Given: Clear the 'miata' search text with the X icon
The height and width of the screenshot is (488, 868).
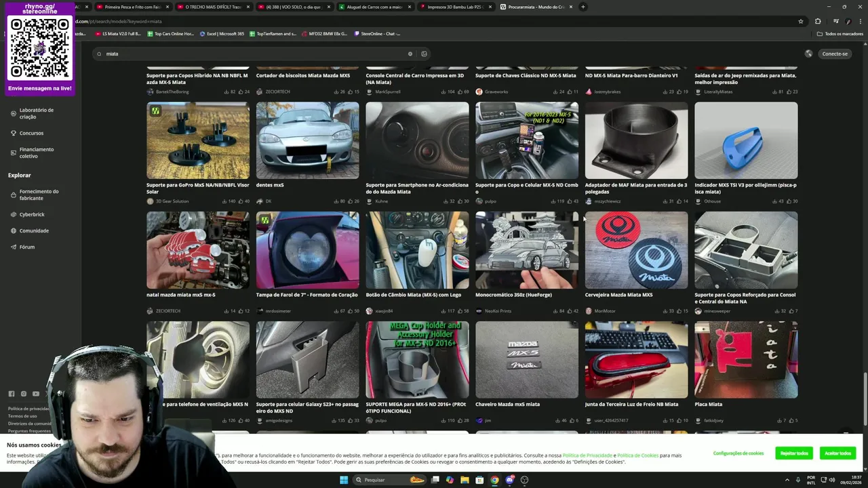Looking at the screenshot, I should click(x=410, y=54).
